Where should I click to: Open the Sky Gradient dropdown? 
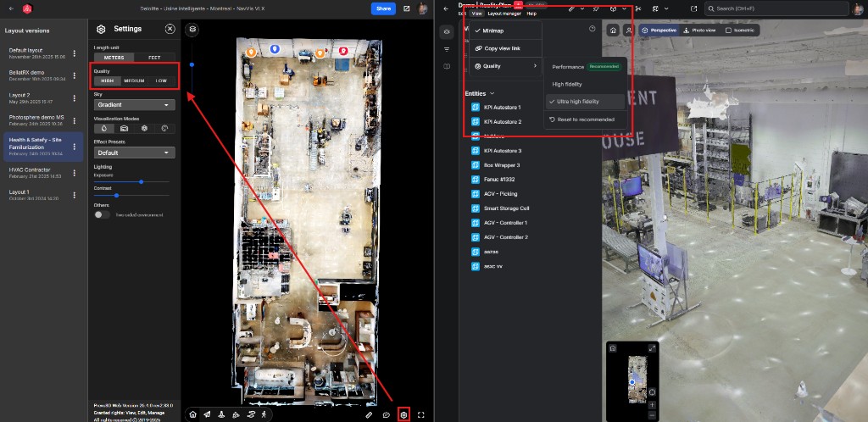click(x=135, y=104)
